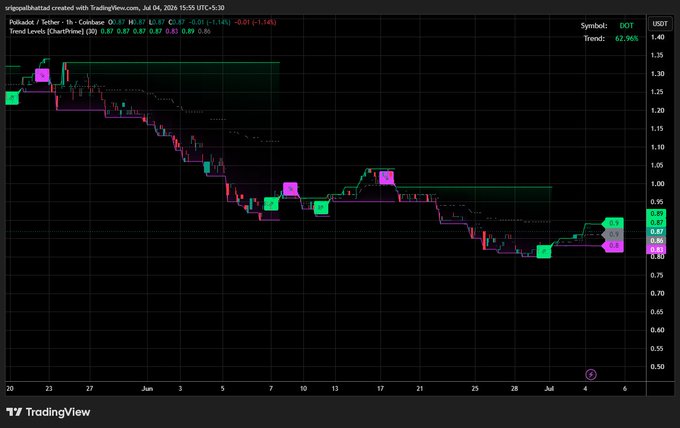Click the 62.96% trend value

pyautogui.click(x=627, y=39)
